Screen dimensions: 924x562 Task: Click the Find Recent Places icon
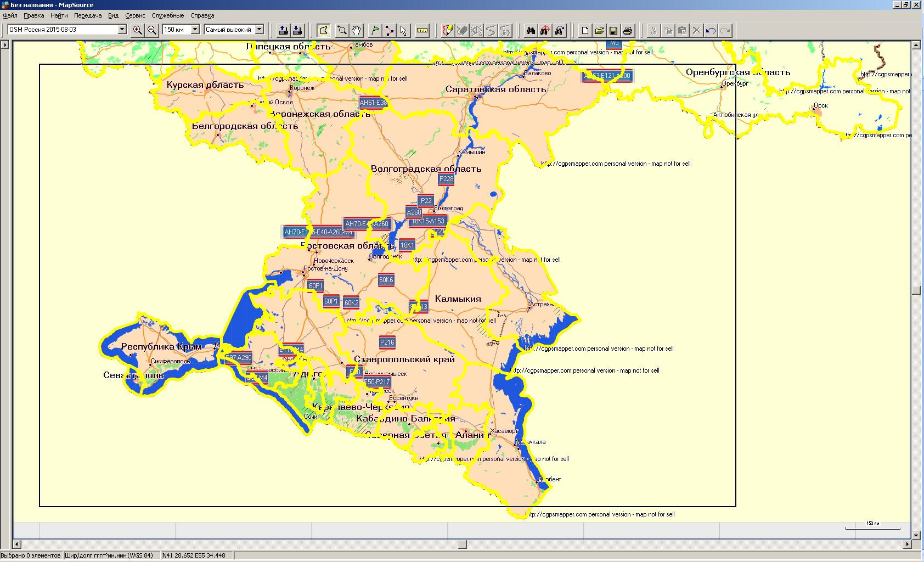pyautogui.click(x=559, y=30)
